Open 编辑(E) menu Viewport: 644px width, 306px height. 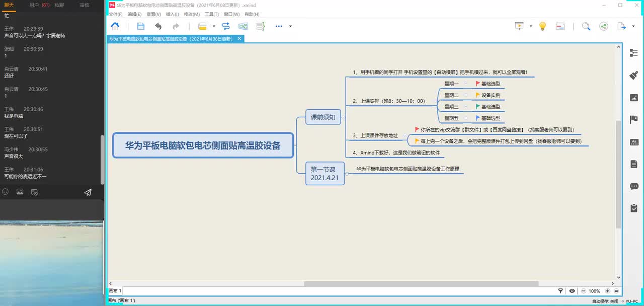134,14
